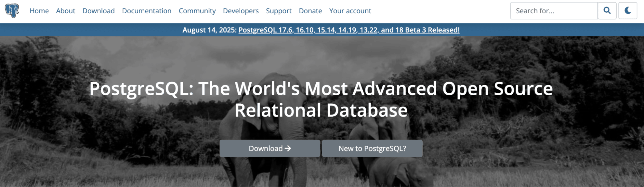Open the PostgreSQL 17.6 release announcement link
This screenshot has width=644, height=187.
pos(349,30)
